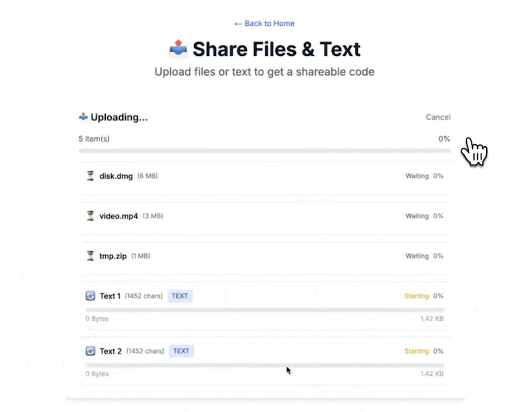
Task: Cancel the current upload
Action: click(x=438, y=117)
